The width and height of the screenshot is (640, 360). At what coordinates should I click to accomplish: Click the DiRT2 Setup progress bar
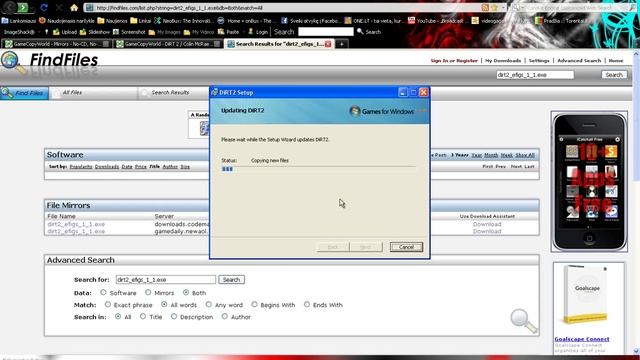click(318, 169)
